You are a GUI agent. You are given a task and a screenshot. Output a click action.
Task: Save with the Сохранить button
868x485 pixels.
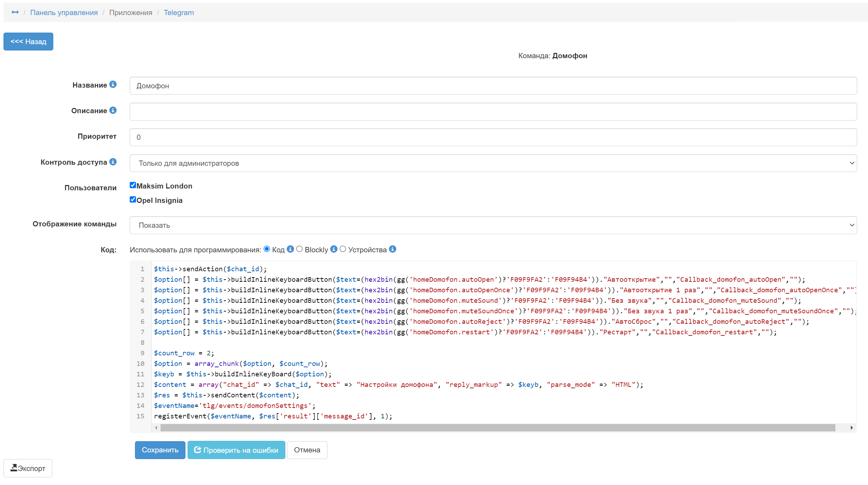160,450
